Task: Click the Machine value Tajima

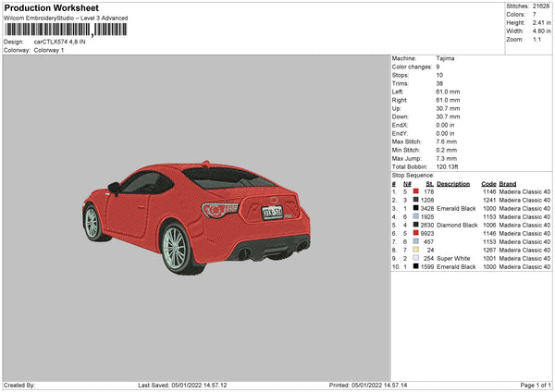Action: click(x=445, y=58)
